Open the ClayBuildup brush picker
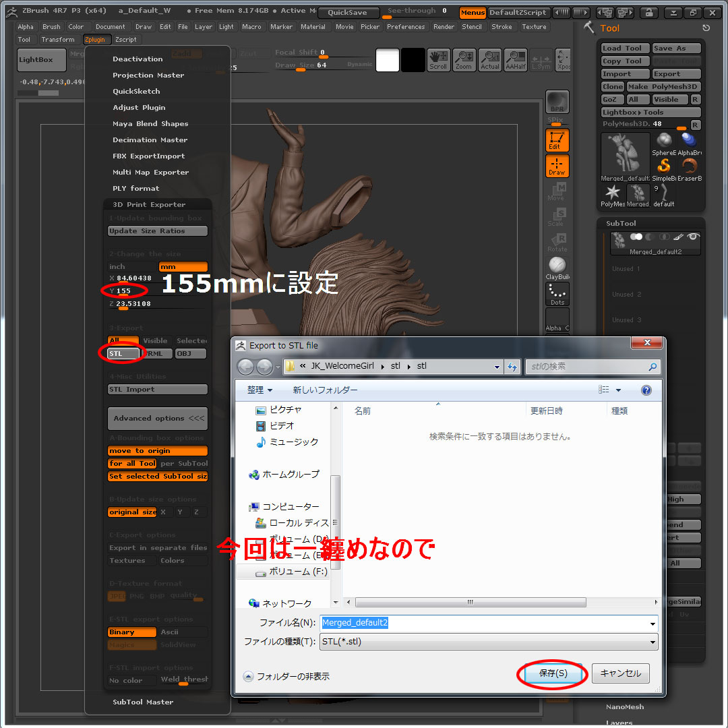This screenshot has width=728, height=728. (557, 268)
